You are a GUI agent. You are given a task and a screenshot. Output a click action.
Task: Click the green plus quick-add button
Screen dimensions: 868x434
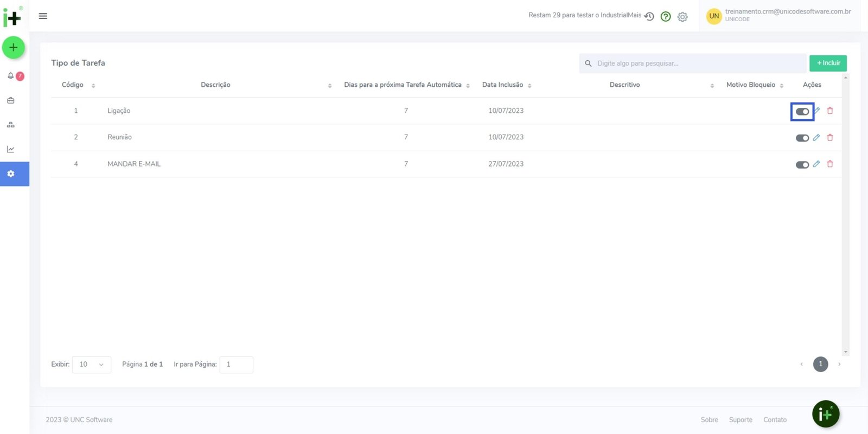(x=14, y=48)
